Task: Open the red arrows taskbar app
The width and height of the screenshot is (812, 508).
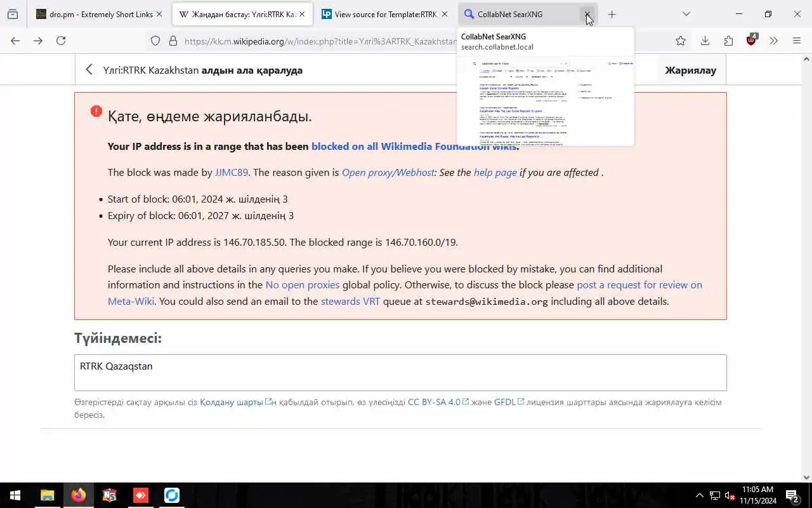Action: [x=141, y=495]
